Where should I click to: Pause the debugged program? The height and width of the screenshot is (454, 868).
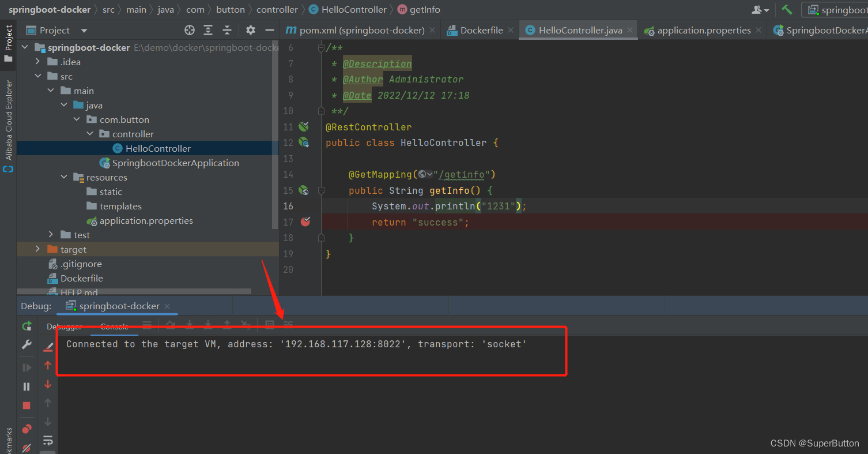27,387
